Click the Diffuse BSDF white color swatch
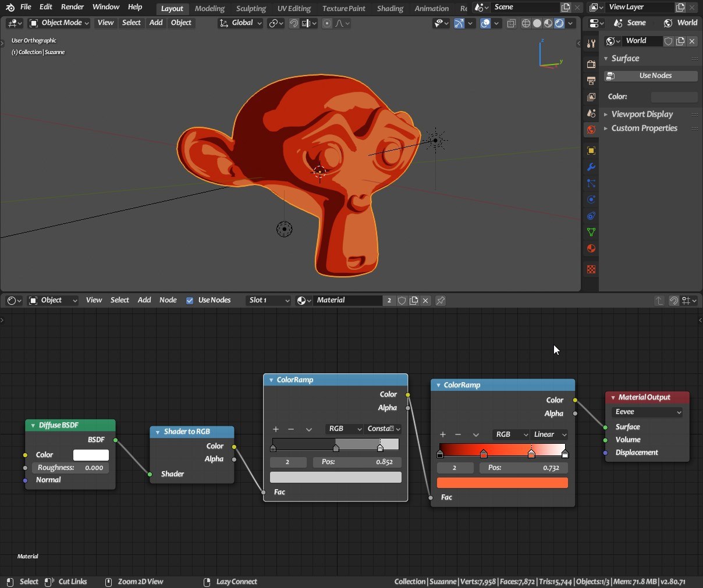703x588 pixels. pos(91,455)
